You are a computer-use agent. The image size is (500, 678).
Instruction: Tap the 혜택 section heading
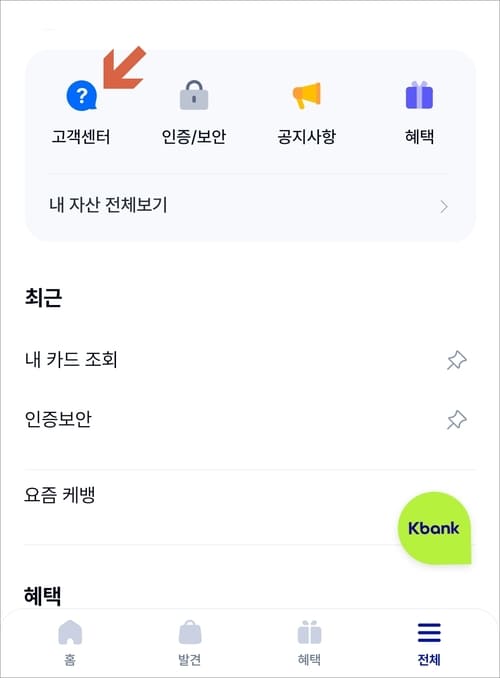[42, 595]
